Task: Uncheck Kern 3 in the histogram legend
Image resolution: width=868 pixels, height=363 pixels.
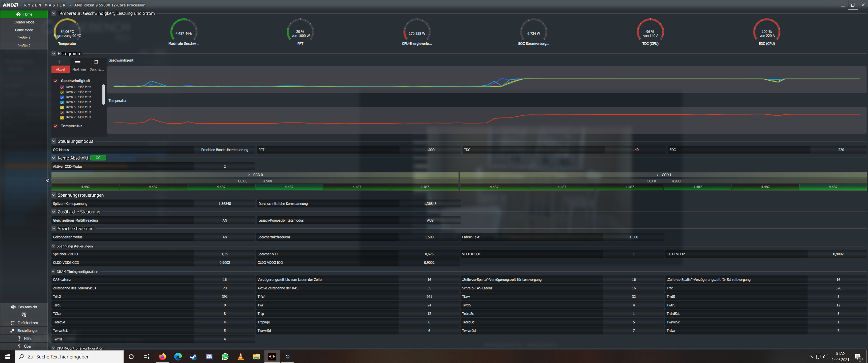Action: click(62, 97)
